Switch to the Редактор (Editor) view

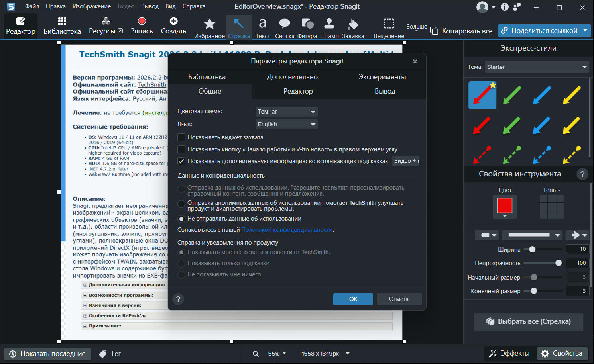(21, 26)
